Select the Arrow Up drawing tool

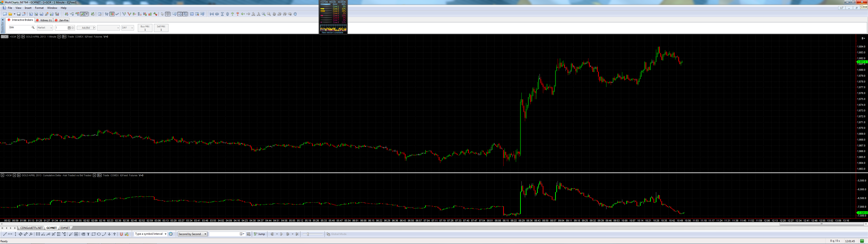point(115,234)
